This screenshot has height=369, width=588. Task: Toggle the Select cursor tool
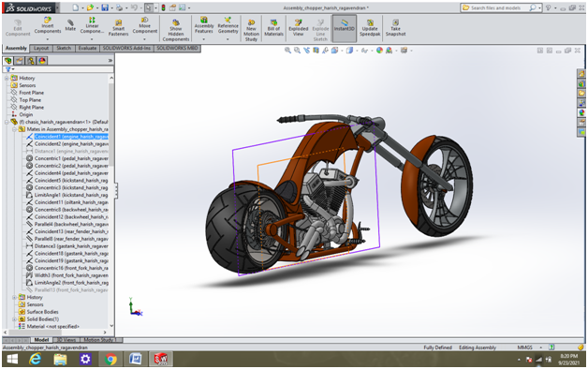tap(149, 7)
